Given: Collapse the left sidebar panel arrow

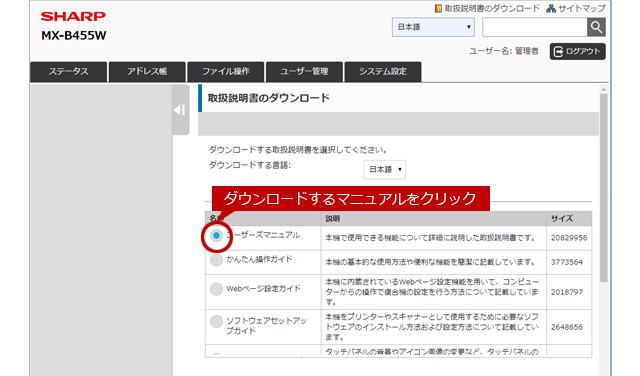Looking at the screenshot, I should (180, 110).
